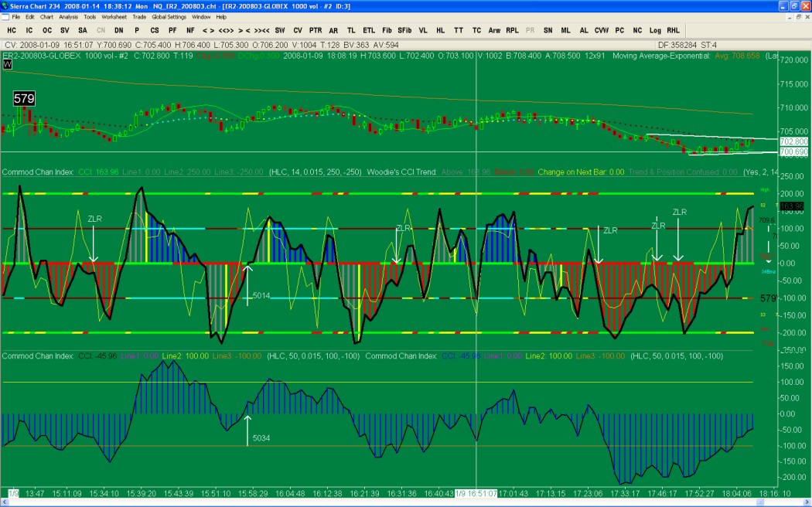The height and width of the screenshot is (507, 812).
Task: Click the '> <' compress spacing button
Action: point(244,30)
